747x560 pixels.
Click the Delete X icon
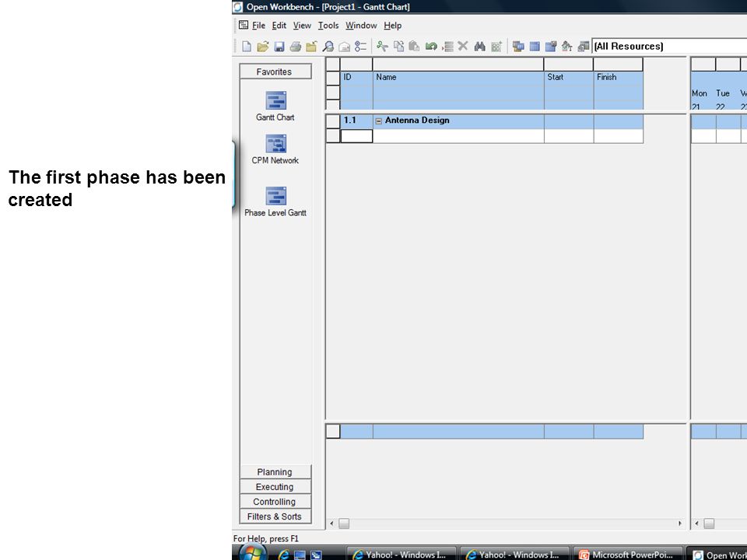tap(462, 46)
